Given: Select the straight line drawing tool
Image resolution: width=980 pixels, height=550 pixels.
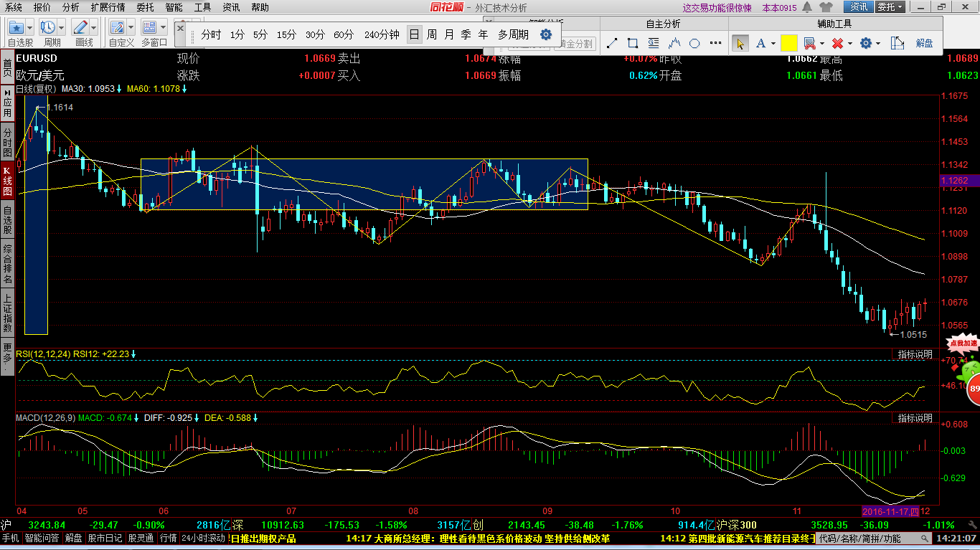Looking at the screenshot, I should click(611, 44).
